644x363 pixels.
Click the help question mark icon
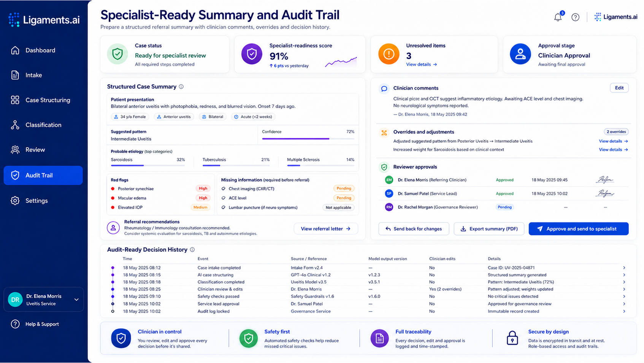point(575,17)
